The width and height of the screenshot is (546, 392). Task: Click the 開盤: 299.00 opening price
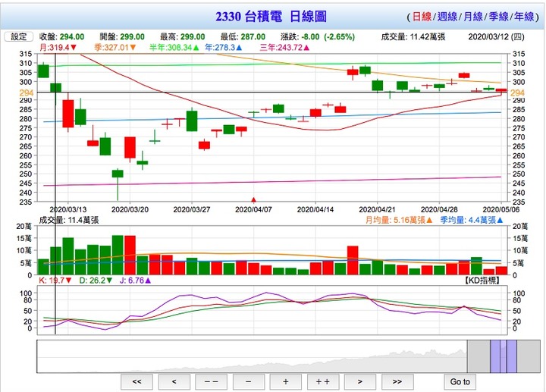point(122,37)
